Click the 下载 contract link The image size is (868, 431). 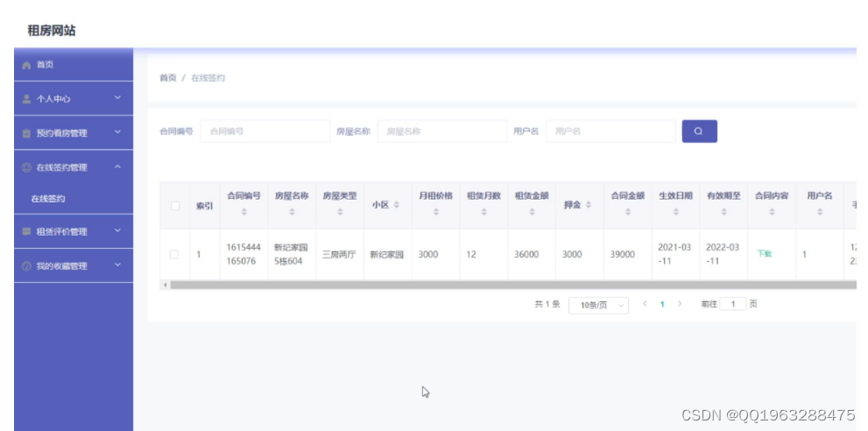coord(764,254)
